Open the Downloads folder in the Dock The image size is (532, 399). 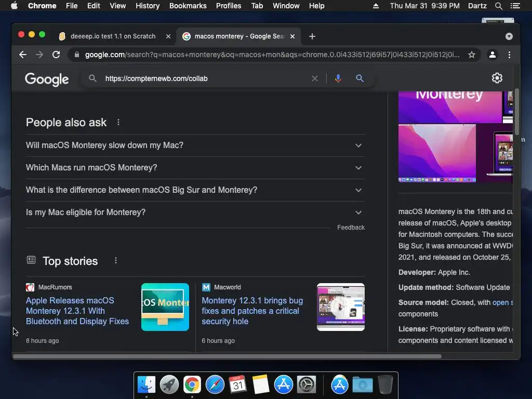[362, 385]
